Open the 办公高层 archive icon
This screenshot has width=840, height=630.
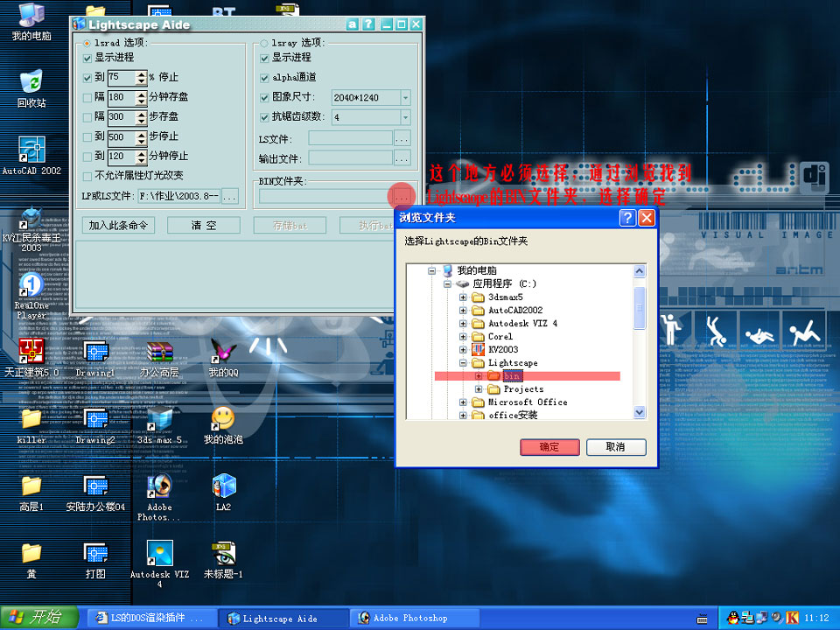pos(159,359)
